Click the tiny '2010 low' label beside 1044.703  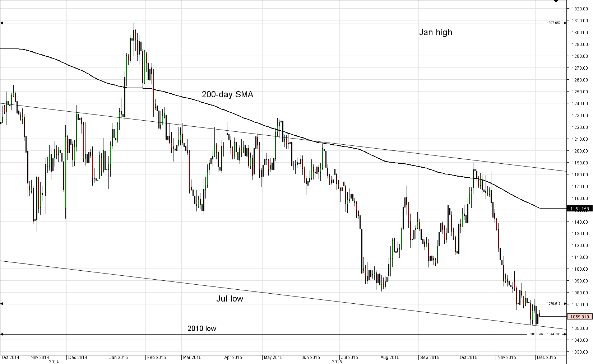point(537,334)
